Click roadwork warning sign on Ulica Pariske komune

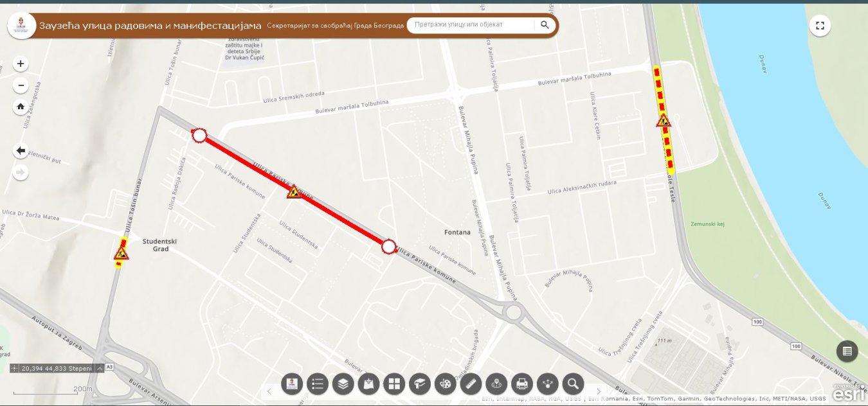coord(294,191)
